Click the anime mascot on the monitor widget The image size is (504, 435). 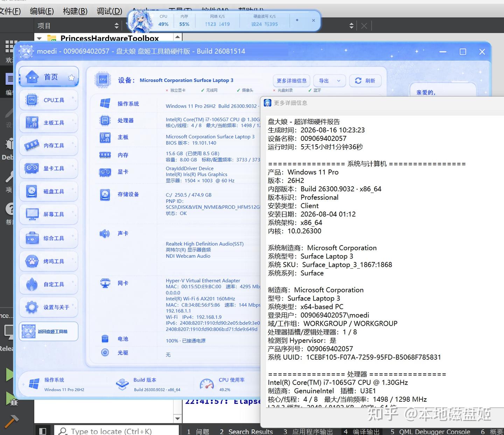point(141,21)
